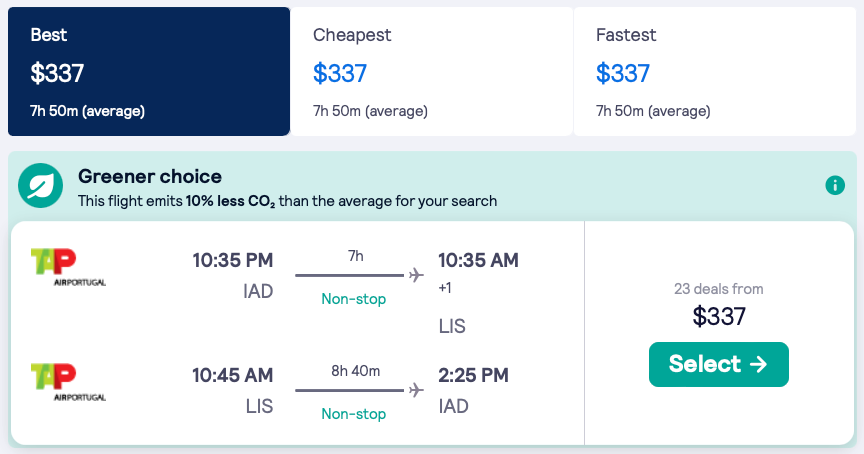Click the Greener choice heading
This screenshot has width=864, height=454.
coord(150,177)
